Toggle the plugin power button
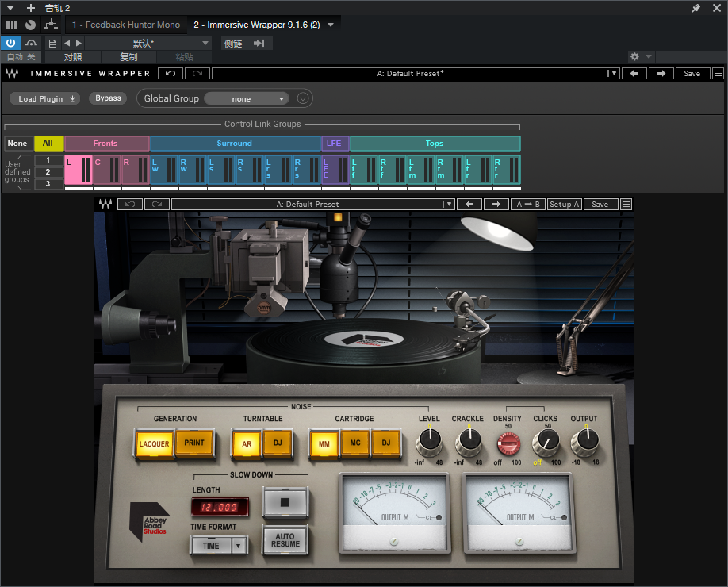 coord(10,43)
